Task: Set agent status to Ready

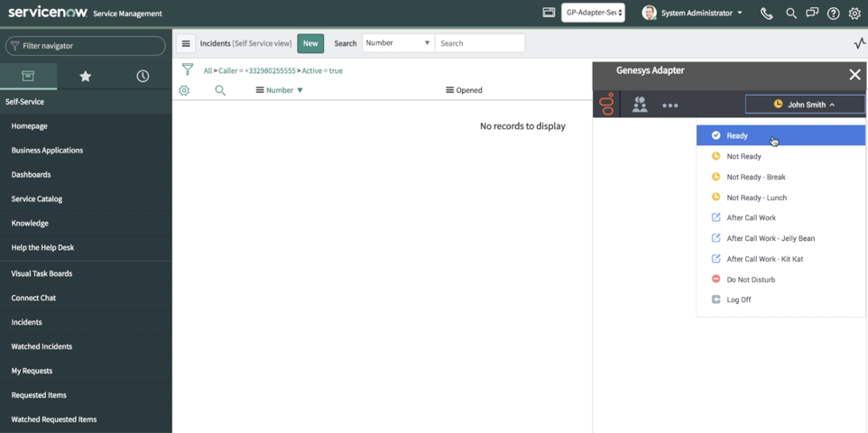Action: [780, 135]
